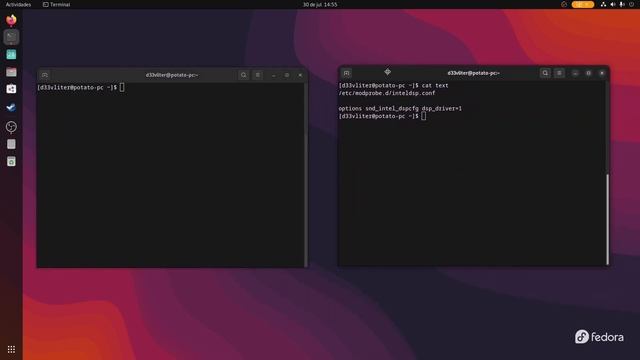Click the cat text terminal's title bar text
Viewport: 640px width, 360px height.
point(473,73)
